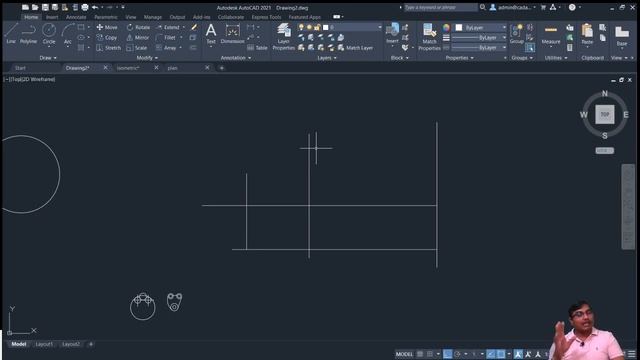The width and height of the screenshot is (640, 360).
Task: Select the Polyline tool
Action: [28, 33]
